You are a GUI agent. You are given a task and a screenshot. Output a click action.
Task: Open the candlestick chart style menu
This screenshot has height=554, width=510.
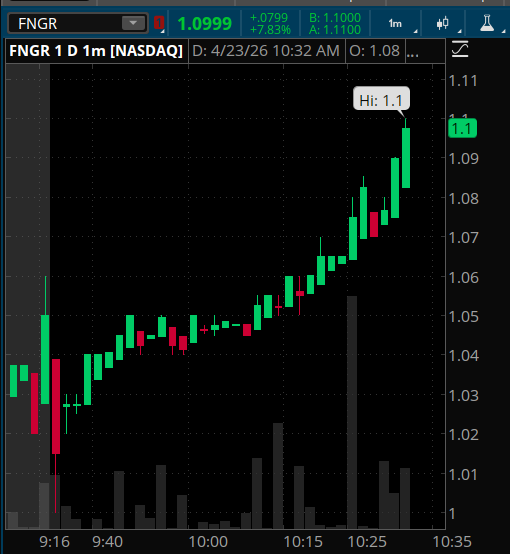[x=442, y=24]
